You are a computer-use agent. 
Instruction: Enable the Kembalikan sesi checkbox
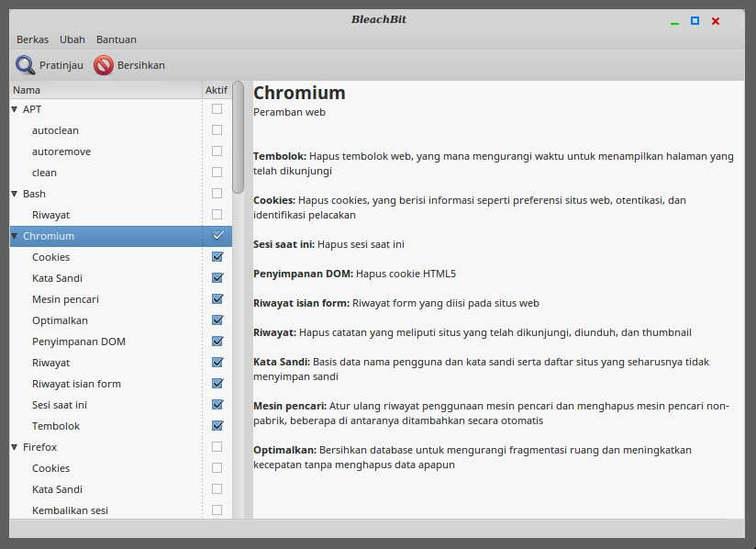tap(217, 510)
